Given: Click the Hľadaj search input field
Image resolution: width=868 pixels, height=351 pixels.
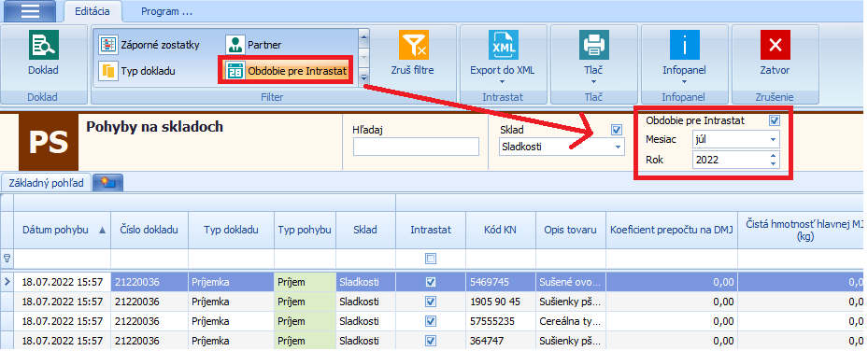Looking at the screenshot, I should [416, 147].
